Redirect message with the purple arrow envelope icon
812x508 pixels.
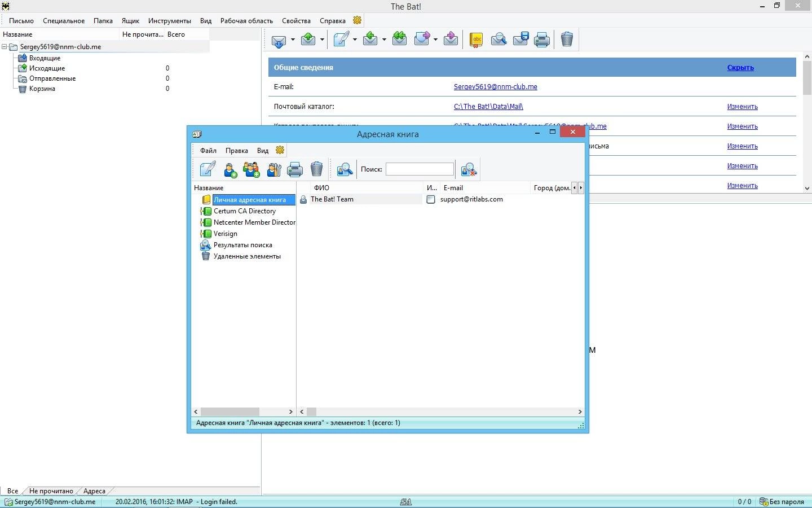click(451, 39)
